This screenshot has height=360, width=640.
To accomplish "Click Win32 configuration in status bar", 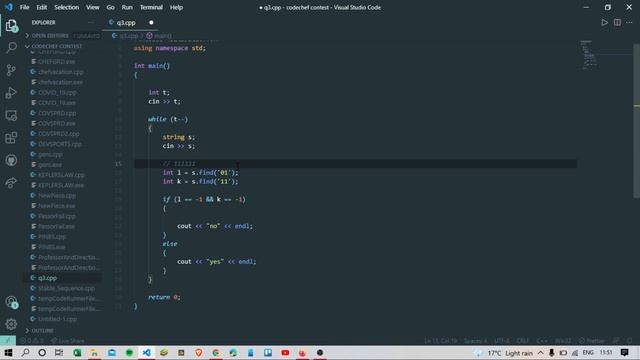I will click(563, 341).
